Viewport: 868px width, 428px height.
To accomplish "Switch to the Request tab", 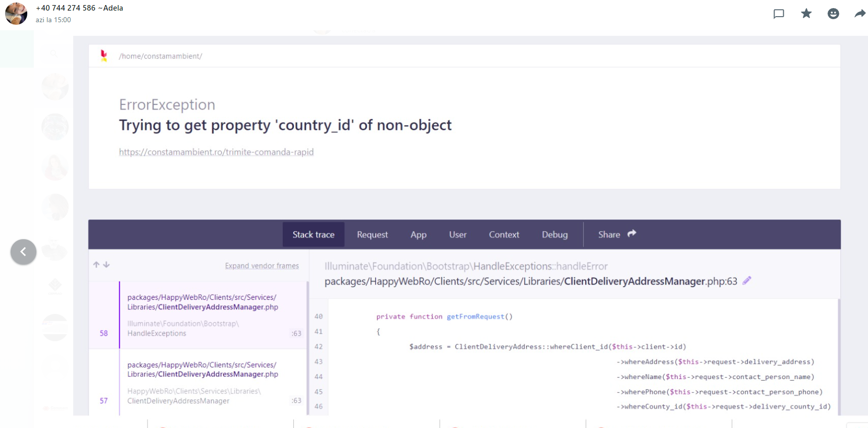I will pyautogui.click(x=373, y=235).
